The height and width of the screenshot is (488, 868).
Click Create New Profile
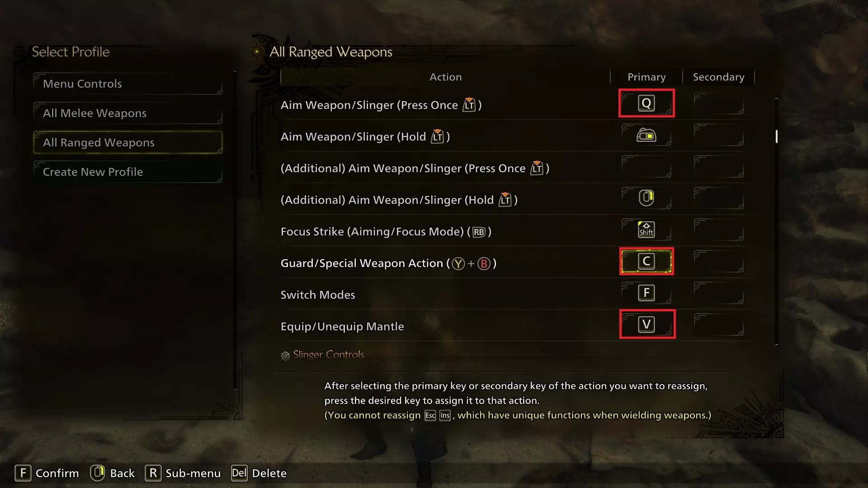pos(128,172)
